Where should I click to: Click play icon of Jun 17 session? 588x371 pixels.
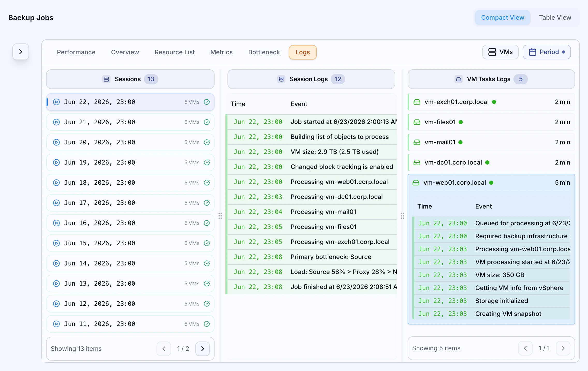(56, 203)
